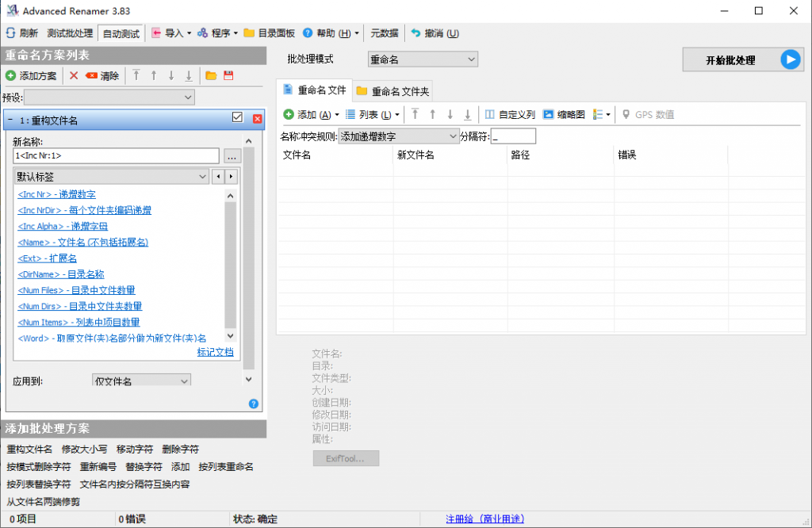Add the 移动字符 method
Viewport: 812px width, 528px height.
(x=135, y=450)
